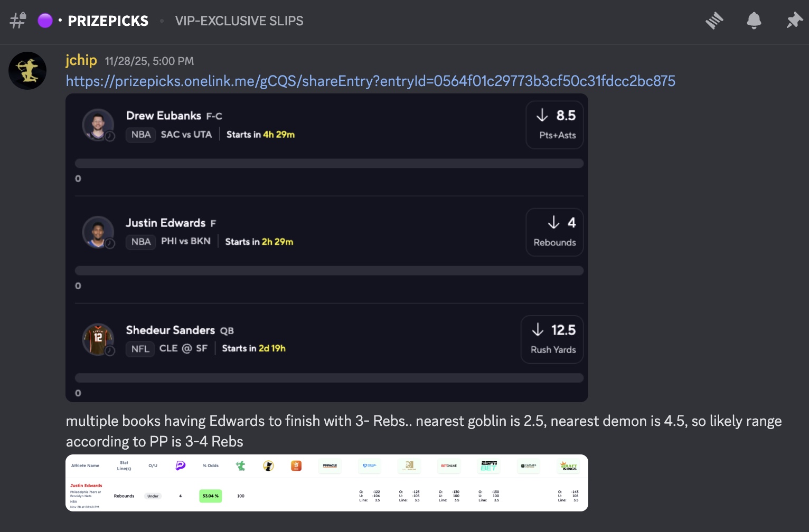Click the notification bell icon
Image resolution: width=809 pixels, height=532 pixels.
[x=754, y=21]
